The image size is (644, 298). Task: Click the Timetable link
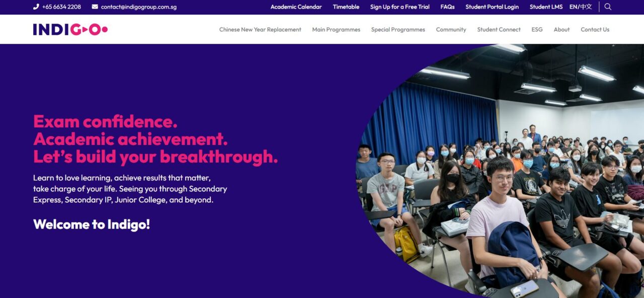point(346,7)
